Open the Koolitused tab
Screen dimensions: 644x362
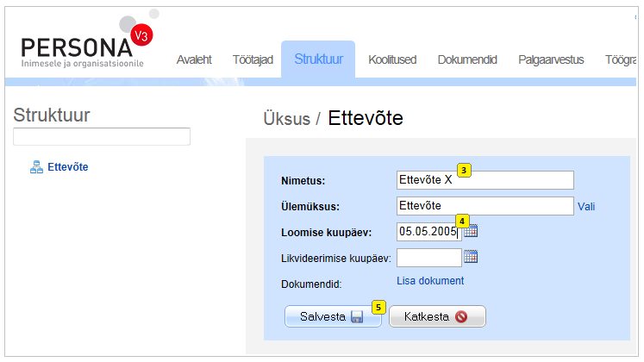[x=392, y=59]
